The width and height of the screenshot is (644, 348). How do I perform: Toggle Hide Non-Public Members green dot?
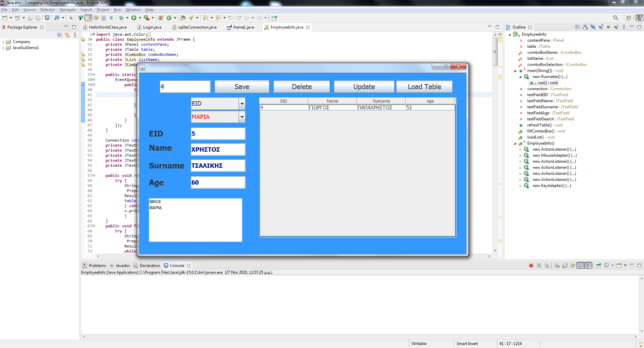tap(608, 27)
